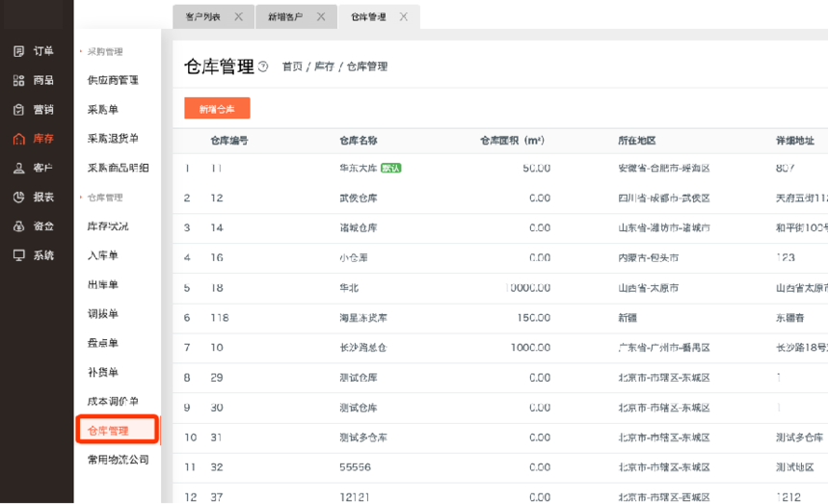This screenshot has width=828, height=504.
Task: Open 常用物流公司 in the submenu
Action: [118, 460]
